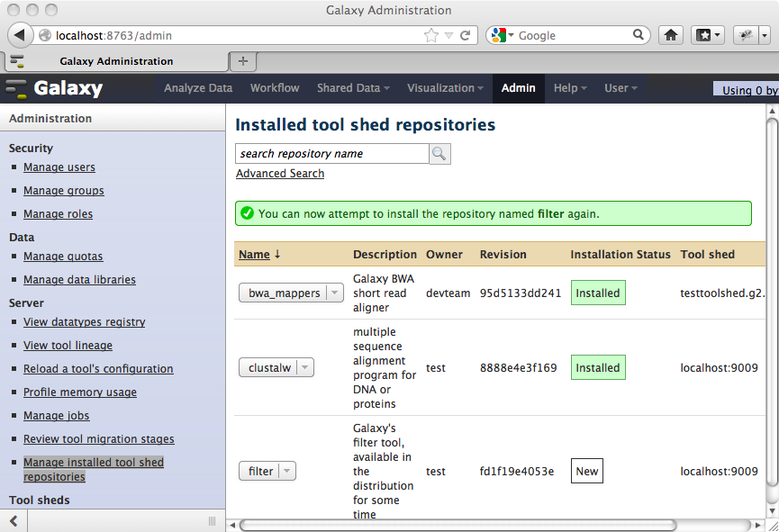
Task: Sort the table by Name column
Action: tap(254, 255)
